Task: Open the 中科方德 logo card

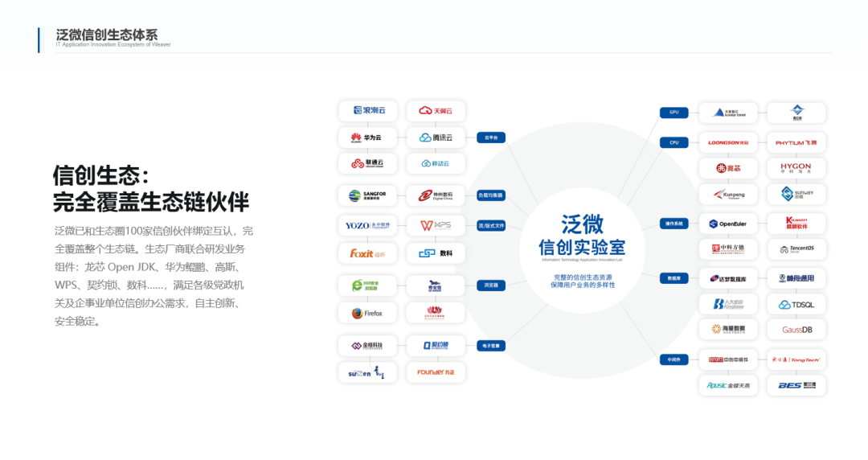Action: click(x=728, y=248)
